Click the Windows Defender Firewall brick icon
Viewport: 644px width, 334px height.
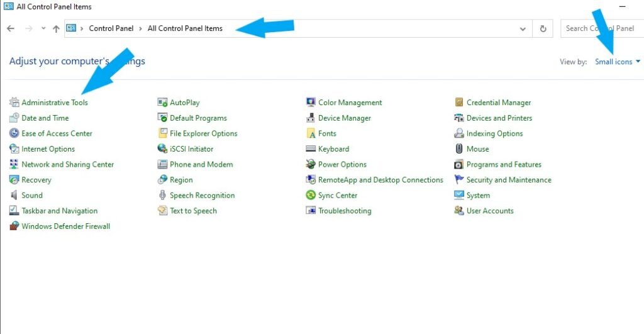click(14, 226)
